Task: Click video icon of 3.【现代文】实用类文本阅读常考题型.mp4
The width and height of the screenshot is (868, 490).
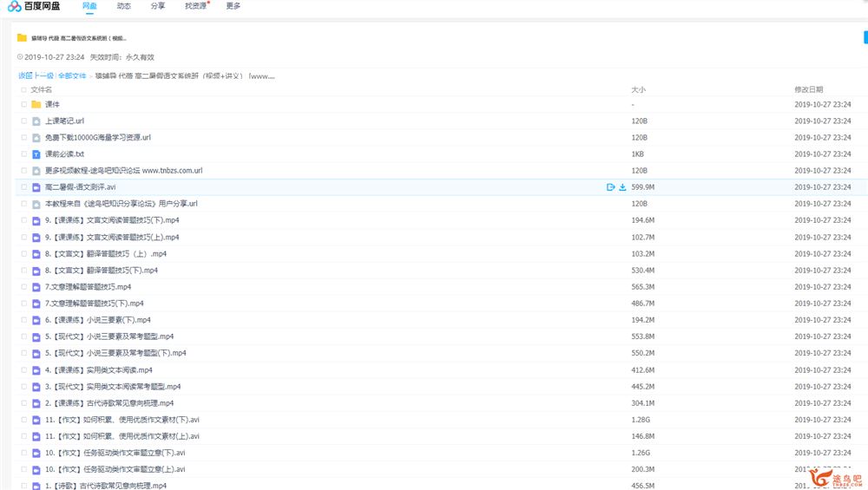Action: 36,387
